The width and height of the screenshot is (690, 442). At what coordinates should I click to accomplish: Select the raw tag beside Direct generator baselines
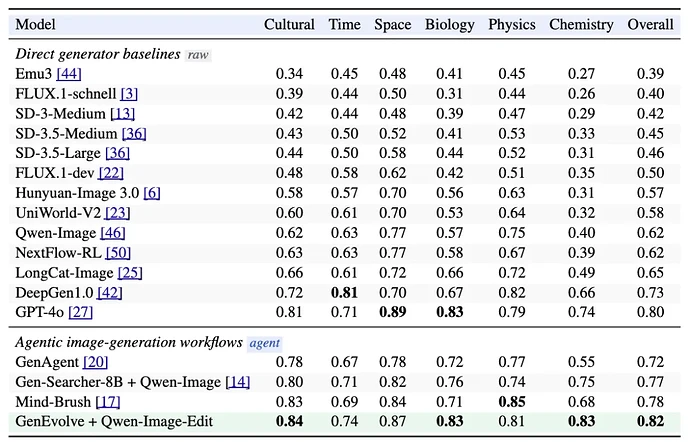[198, 55]
